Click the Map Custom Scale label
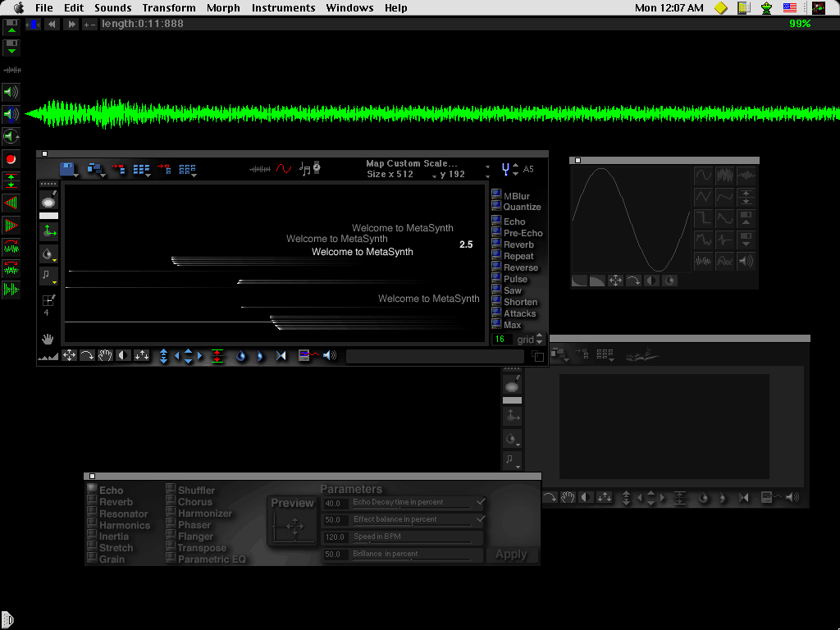 (412, 163)
